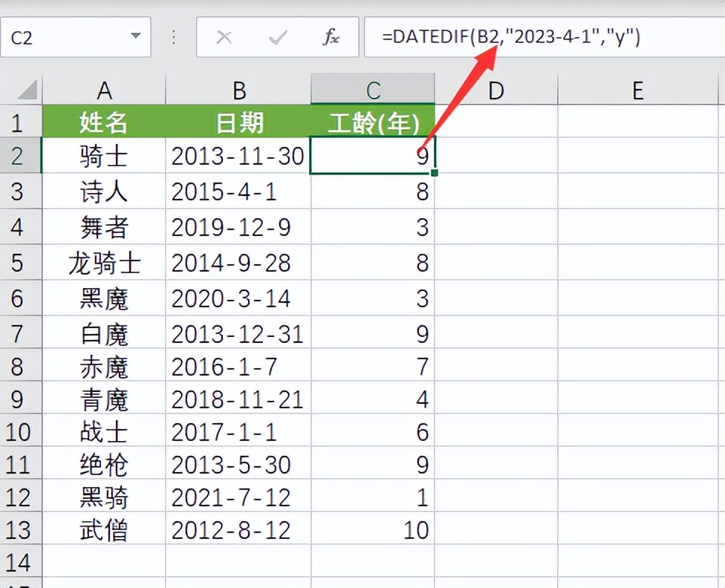Select the date cell 2013-11-30
725x588 pixels.
tap(238, 156)
